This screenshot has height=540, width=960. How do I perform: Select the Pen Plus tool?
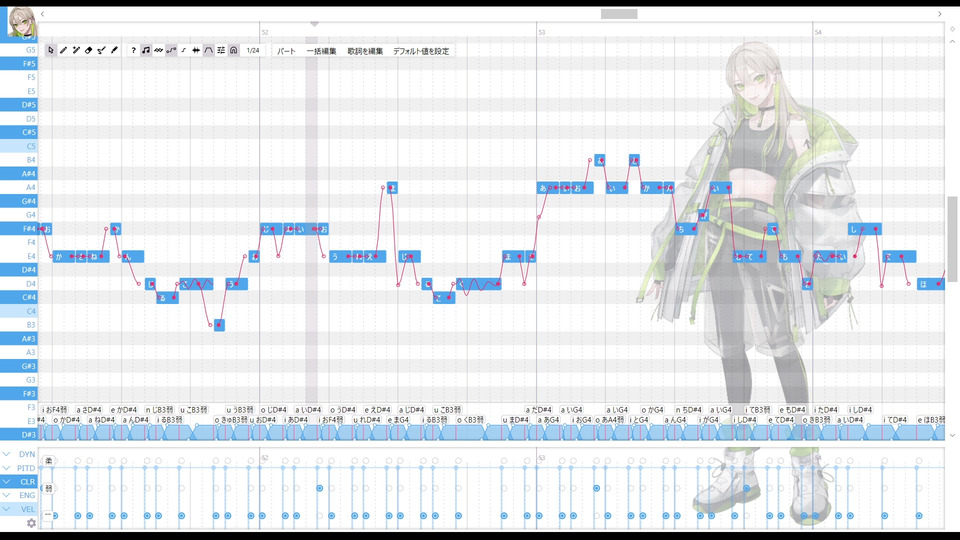pyautogui.click(x=76, y=50)
